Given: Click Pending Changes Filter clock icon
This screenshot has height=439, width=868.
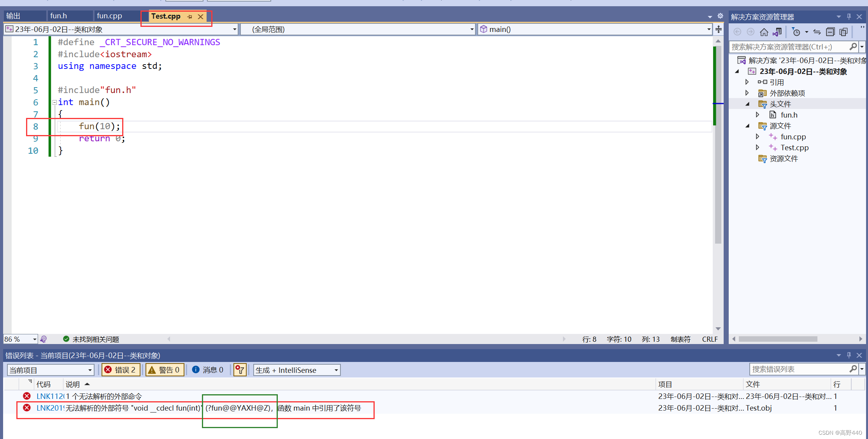Looking at the screenshot, I should (x=796, y=32).
